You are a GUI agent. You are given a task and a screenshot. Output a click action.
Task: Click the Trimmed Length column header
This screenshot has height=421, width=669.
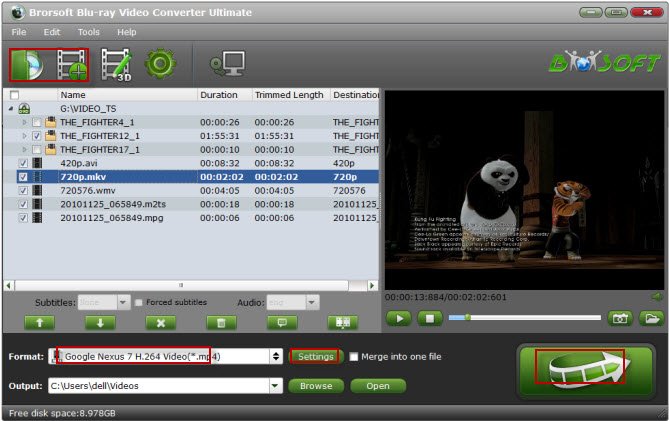291,95
